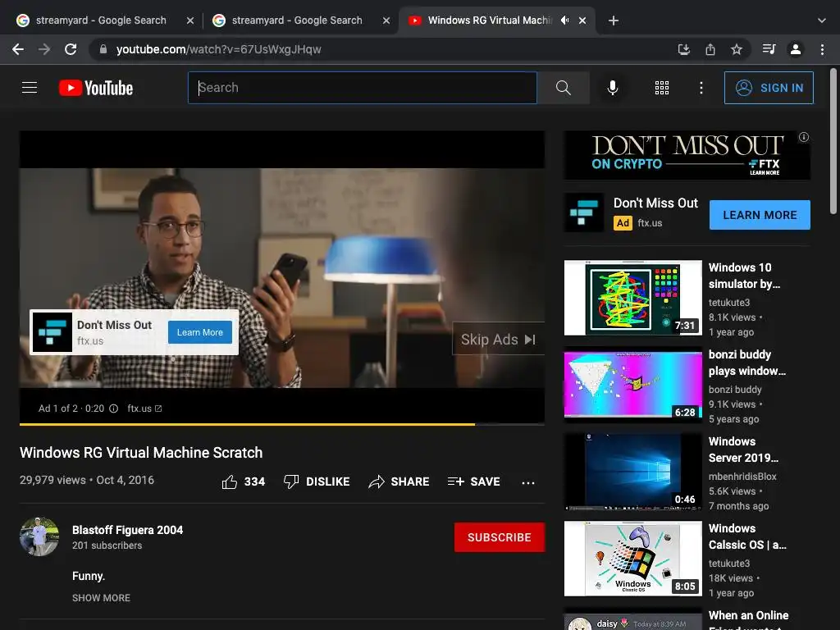
Task: Click the FTX logo in sidebar ad
Action: [x=584, y=212]
